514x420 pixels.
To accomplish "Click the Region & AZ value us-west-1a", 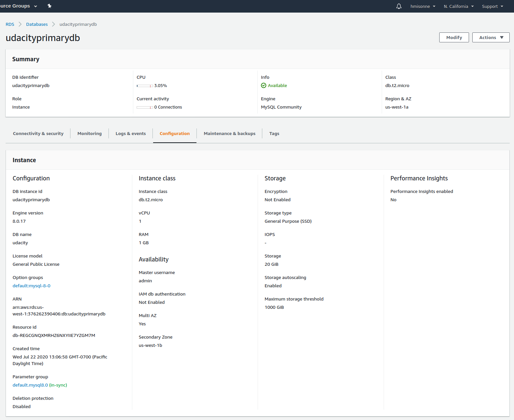I will pyautogui.click(x=397, y=107).
